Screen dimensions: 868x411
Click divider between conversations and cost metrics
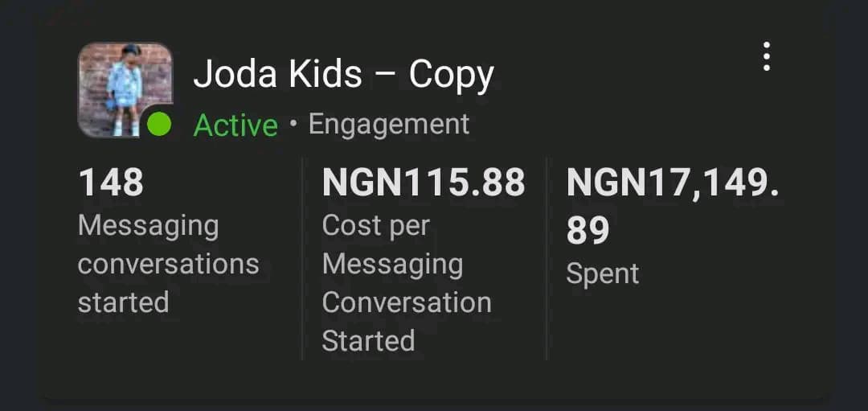pos(302,257)
